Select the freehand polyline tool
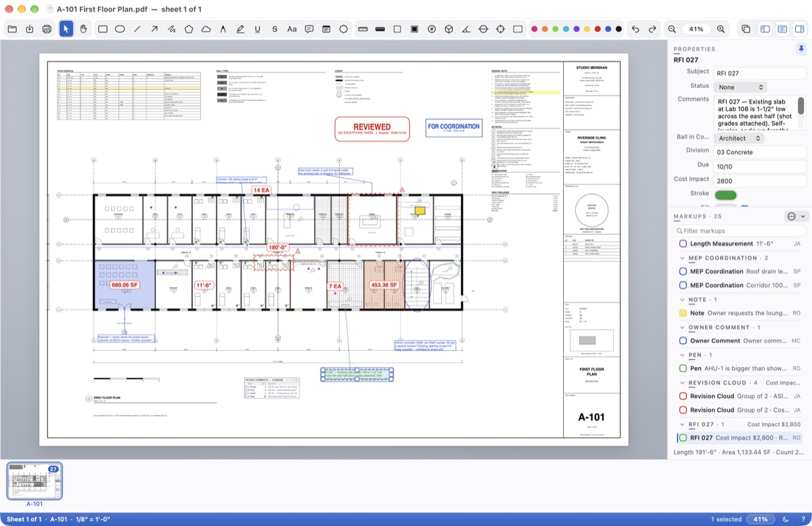812x526 pixels. coord(172,29)
